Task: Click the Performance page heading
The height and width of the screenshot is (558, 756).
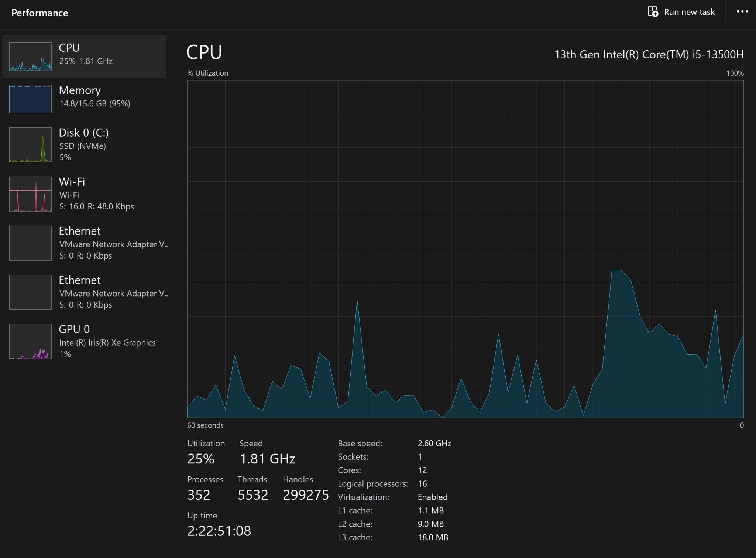Action: coord(40,13)
